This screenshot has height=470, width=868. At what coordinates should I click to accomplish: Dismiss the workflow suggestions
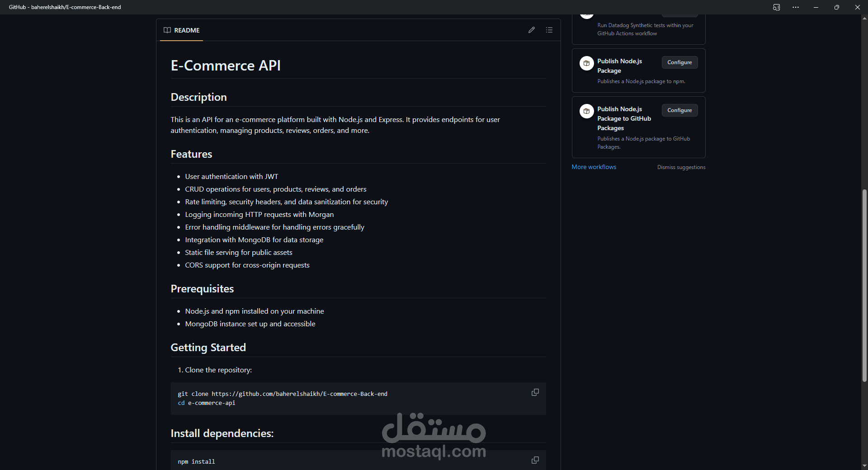(x=681, y=167)
